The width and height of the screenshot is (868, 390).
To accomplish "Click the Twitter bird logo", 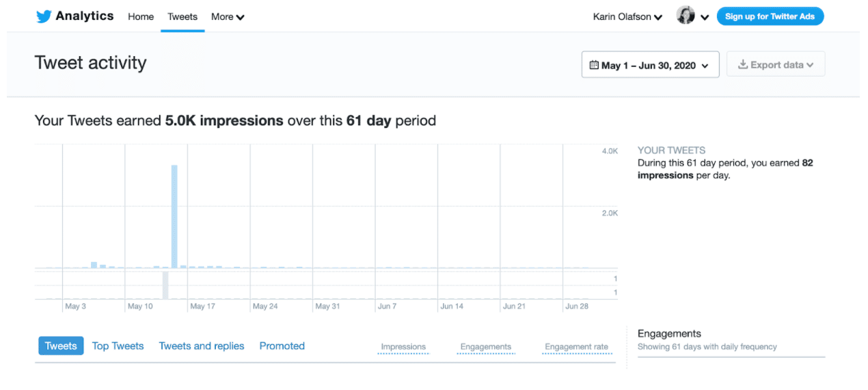I will (44, 16).
